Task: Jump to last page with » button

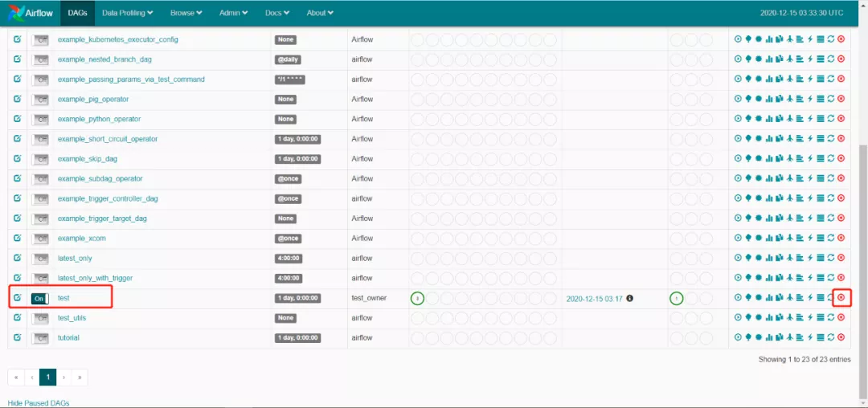Action: (x=80, y=377)
